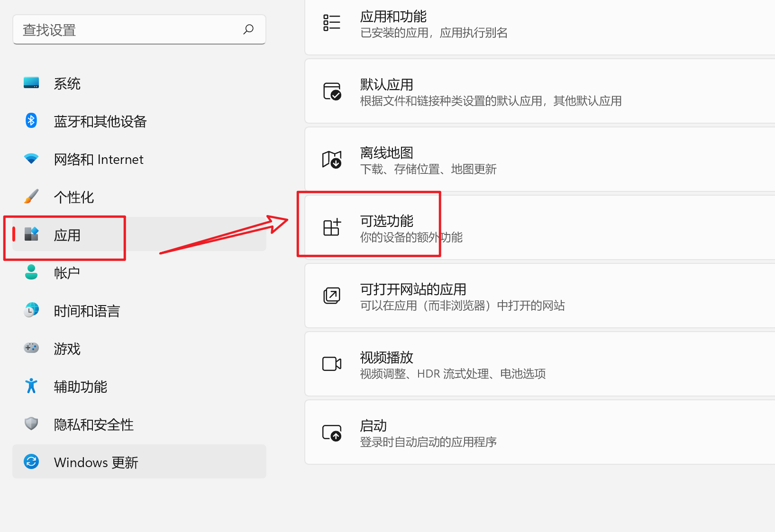Click description 你的设备的额外功能
Image resolution: width=775 pixels, height=532 pixels.
[x=411, y=237]
